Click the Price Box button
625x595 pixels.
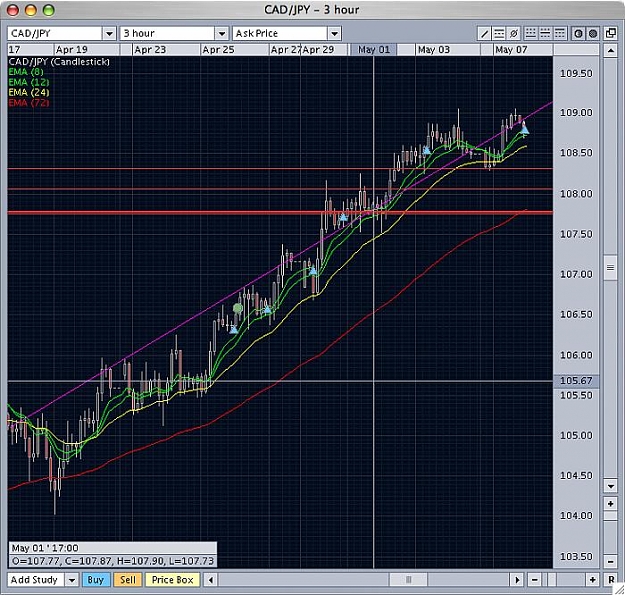click(x=173, y=580)
